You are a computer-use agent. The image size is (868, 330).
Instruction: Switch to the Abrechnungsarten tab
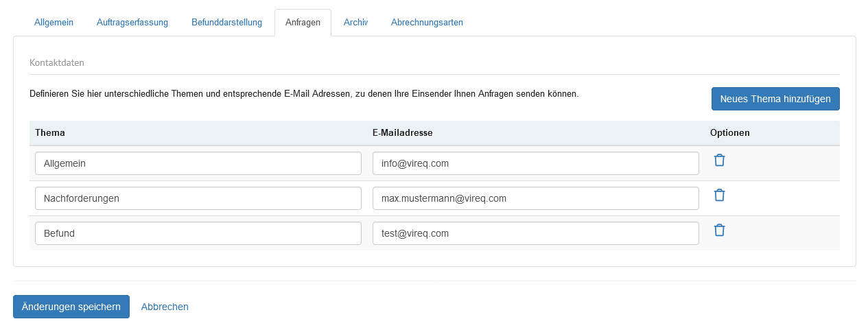pyautogui.click(x=427, y=23)
